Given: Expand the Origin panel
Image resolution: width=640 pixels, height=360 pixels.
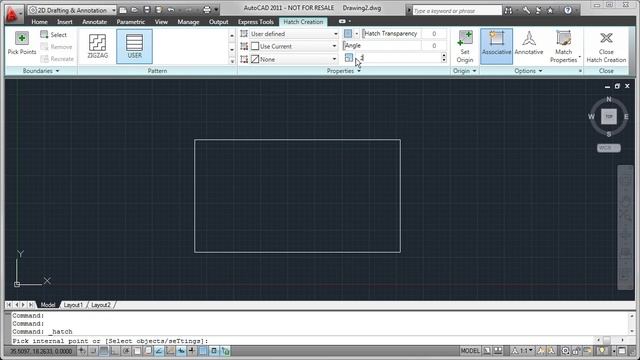Looking at the screenshot, I should [x=464, y=71].
